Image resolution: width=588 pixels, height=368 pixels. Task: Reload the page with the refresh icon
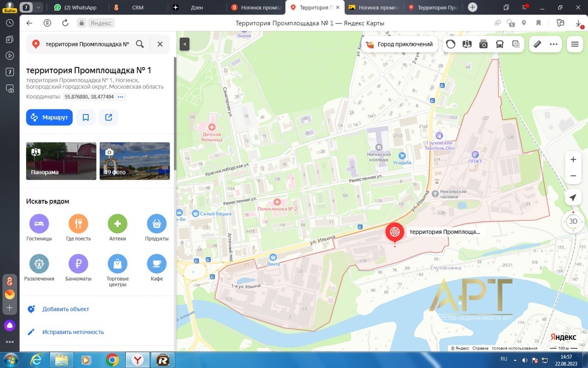click(65, 23)
